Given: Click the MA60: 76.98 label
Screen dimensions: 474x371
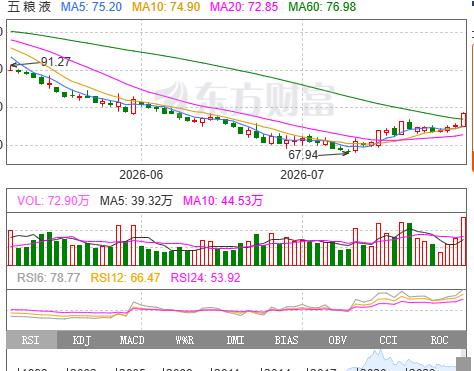Looking at the screenshot, I should [322, 7].
